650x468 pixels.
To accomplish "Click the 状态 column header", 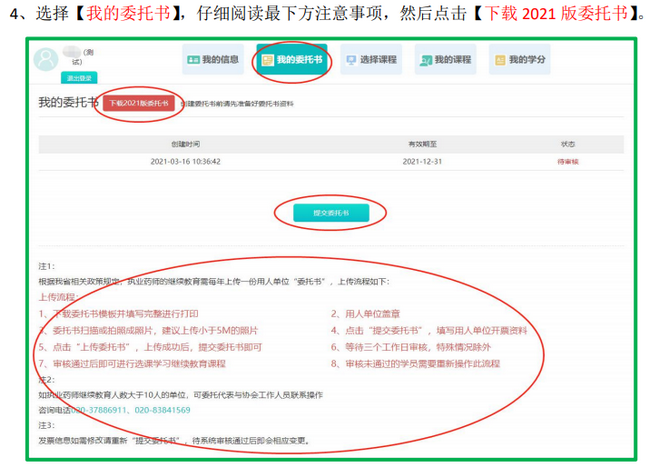I will coord(566,143).
